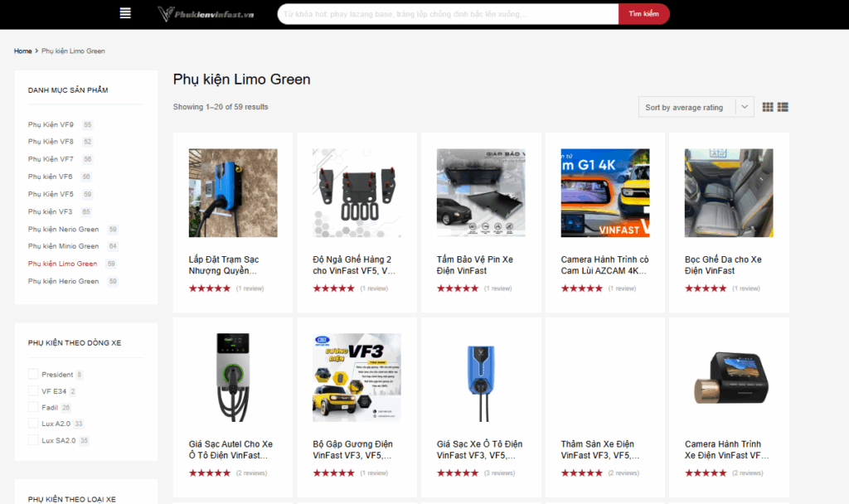Click Camera Hành Trình Xe Điện VinFast title
Image resolution: width=849 pixels, height=504 pixels.
pos(726,450)
